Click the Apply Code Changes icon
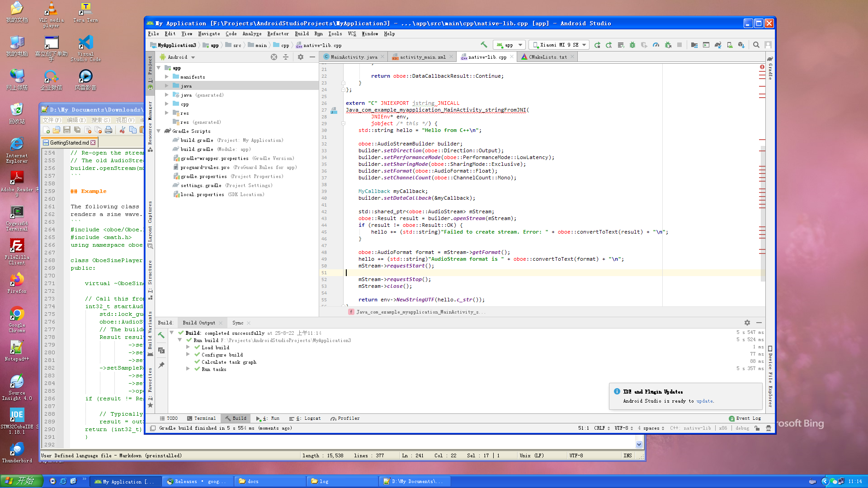The image size is (868, 488). coord(621,45)
